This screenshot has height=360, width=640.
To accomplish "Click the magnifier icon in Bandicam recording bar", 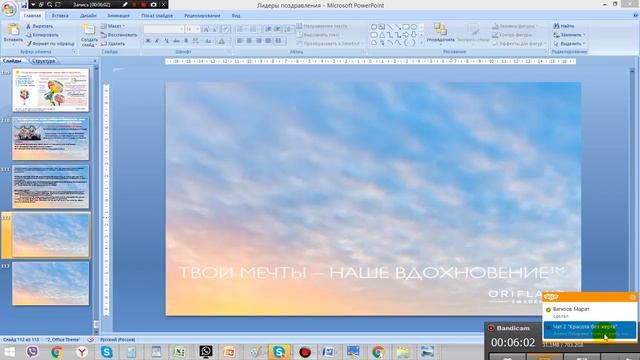I will (49, 4).
